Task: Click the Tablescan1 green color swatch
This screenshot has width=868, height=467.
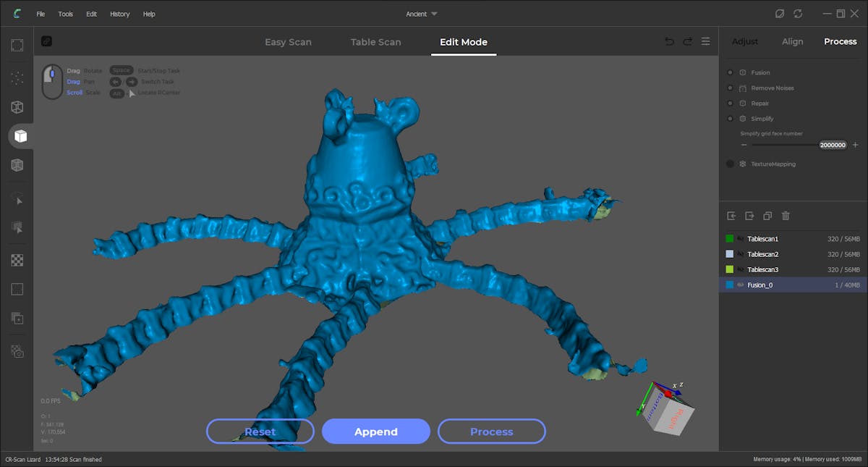Action: click(730, 239)
